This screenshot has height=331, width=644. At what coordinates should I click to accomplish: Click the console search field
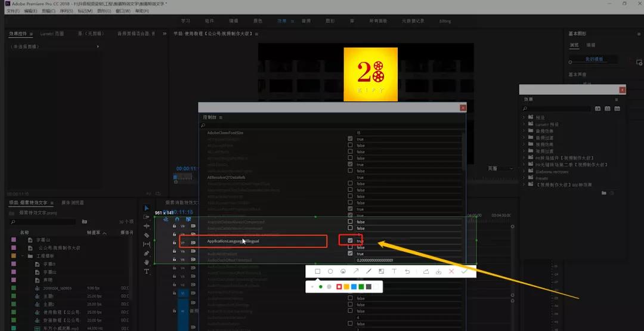tap(333, 126)
